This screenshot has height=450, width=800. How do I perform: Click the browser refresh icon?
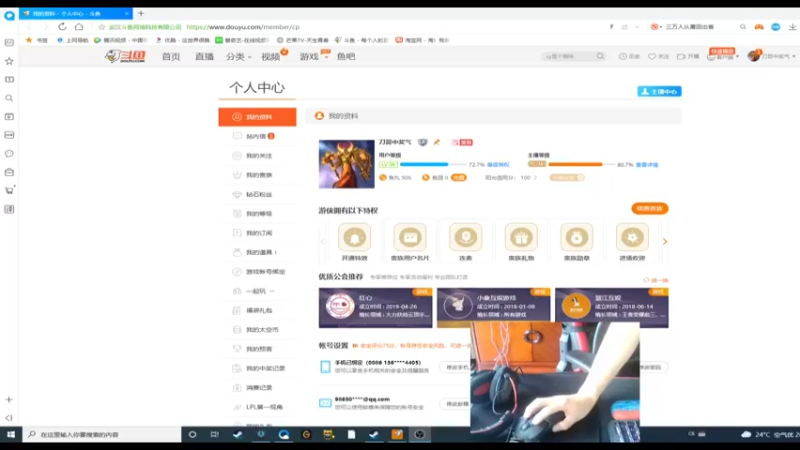point(62,27)
